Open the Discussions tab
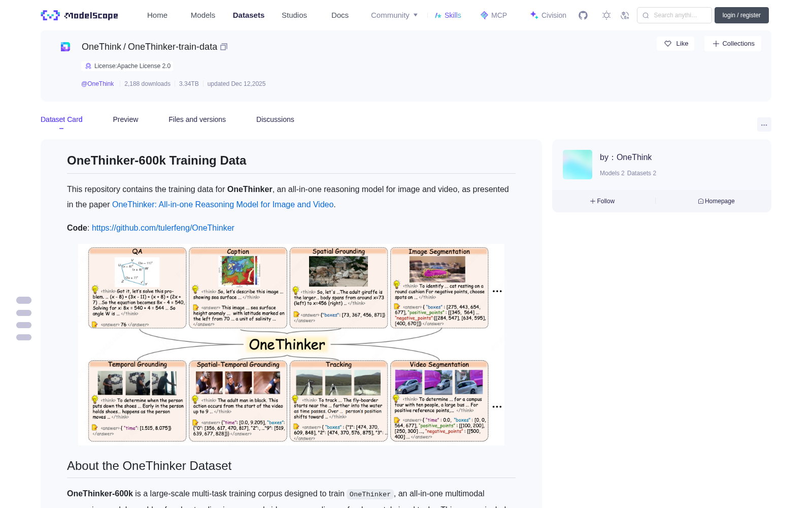The height and width of the screenshot is (508, 812). [275, 119]
